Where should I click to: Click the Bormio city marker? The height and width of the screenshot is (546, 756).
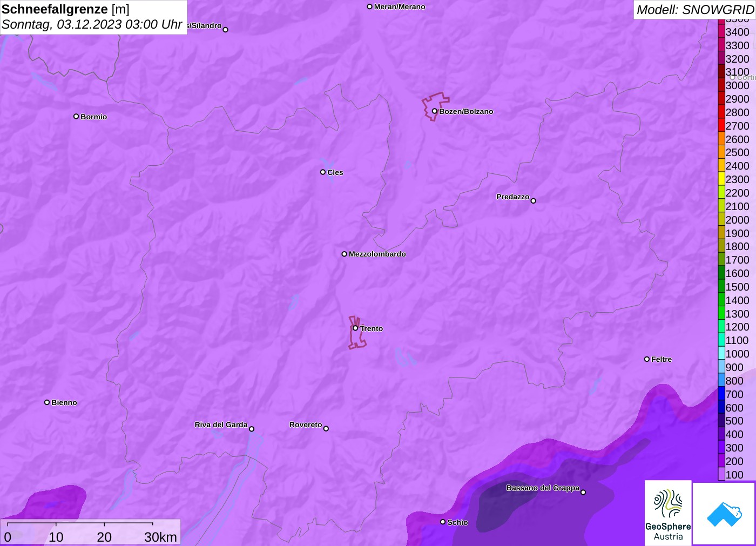point(76,116)
